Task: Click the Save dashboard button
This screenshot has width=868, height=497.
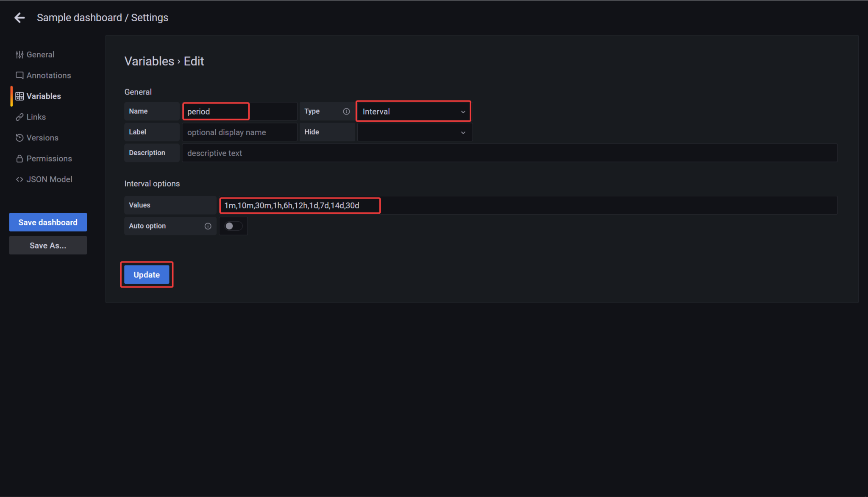Action: click(47, 222)
